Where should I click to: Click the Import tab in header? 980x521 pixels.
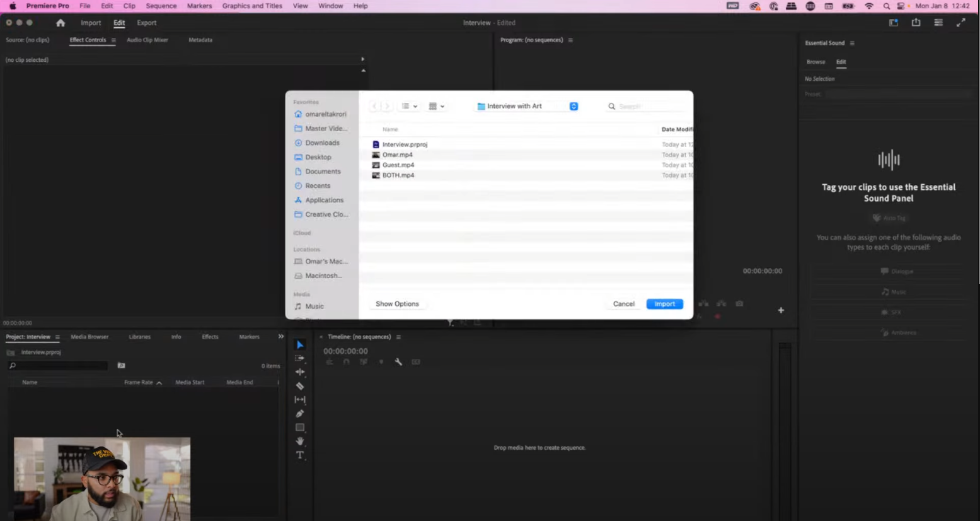(91, 23)
